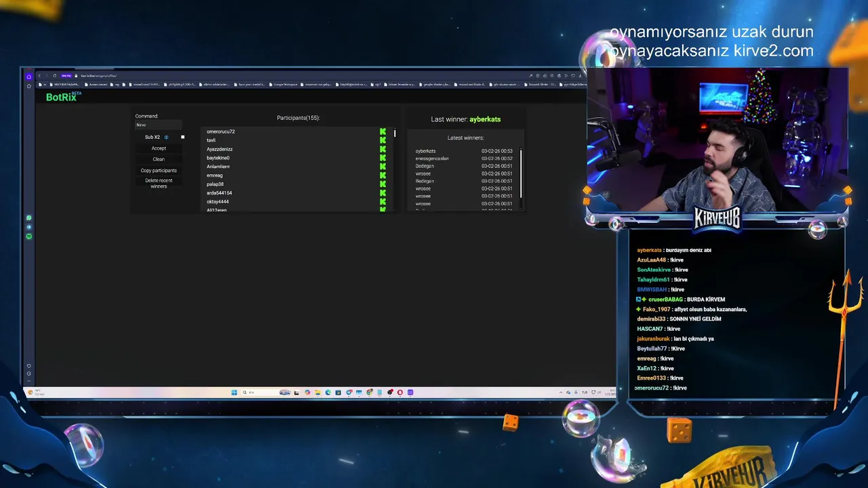Open the history clock in browser sidebar
The image size is (868, 488).
click(28, 373)
